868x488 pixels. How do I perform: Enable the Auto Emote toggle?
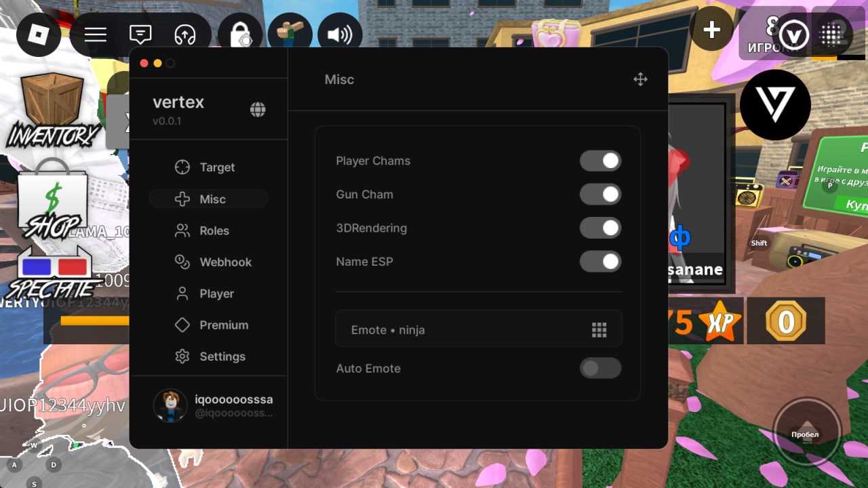pyautogui.click(x=600, y=368)
